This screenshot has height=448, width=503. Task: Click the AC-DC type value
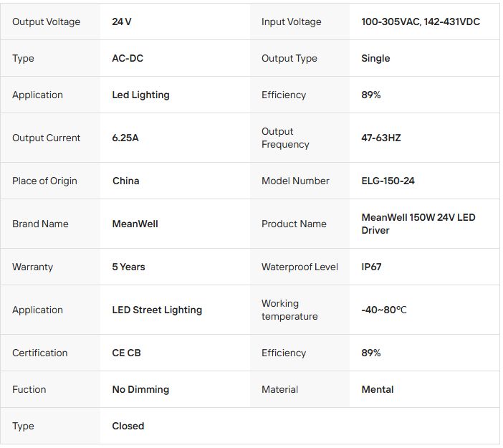pos(128,58)
